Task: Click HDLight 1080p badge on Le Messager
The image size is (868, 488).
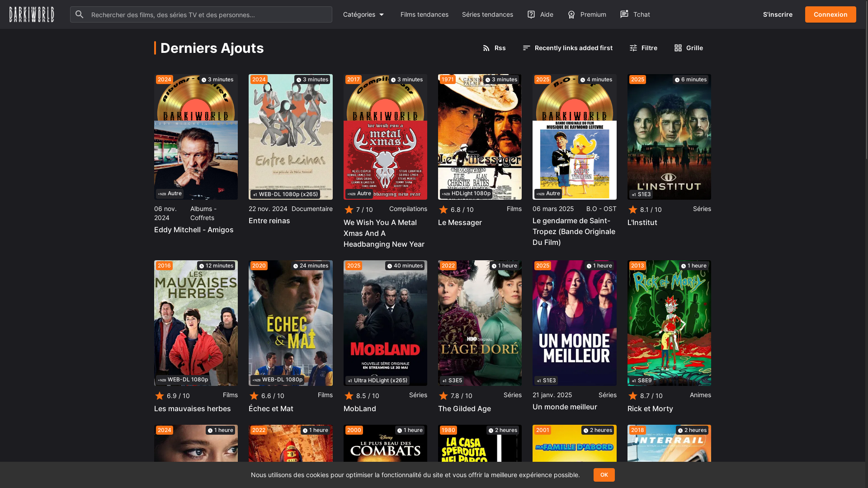Action: (x=466, y=193)
